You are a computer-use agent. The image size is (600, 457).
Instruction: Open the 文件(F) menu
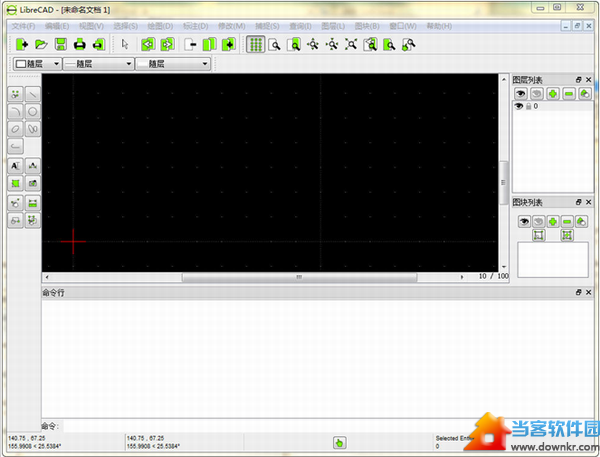point(22,25)
